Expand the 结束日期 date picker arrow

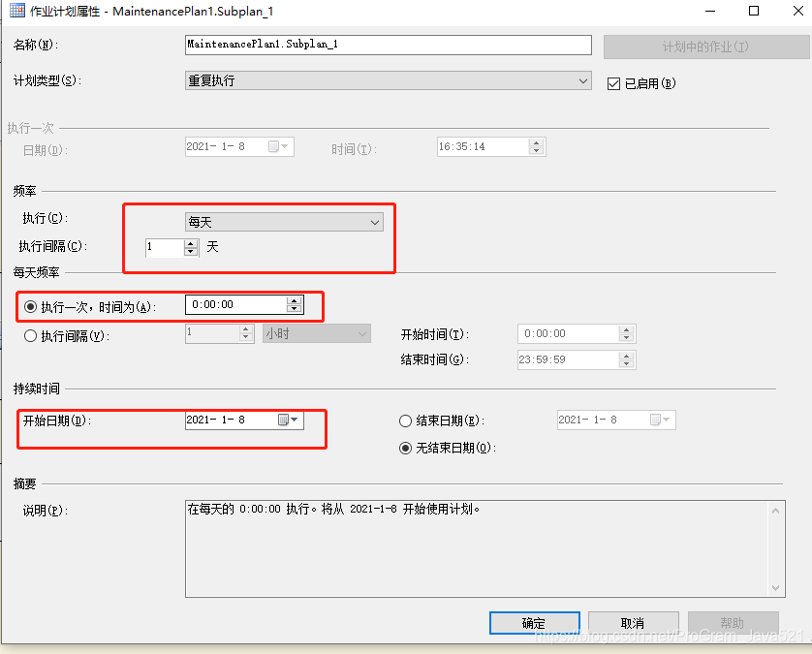[667, 420]
